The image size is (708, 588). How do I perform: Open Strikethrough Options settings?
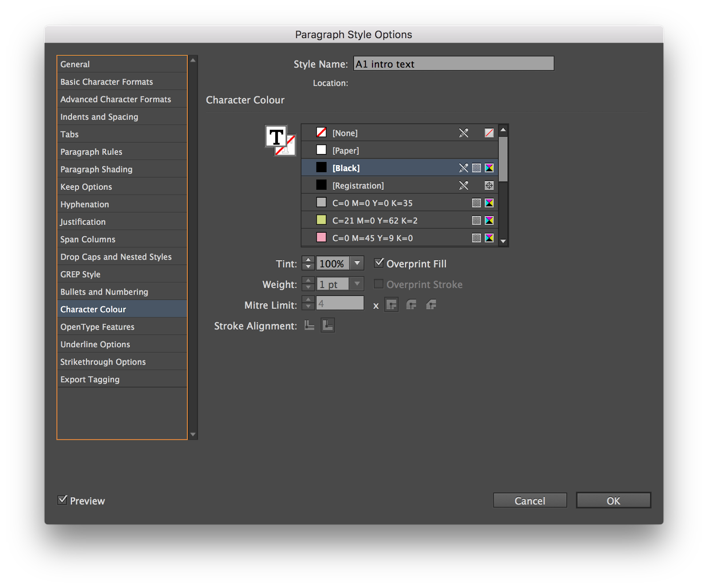(x=122, y=362)
